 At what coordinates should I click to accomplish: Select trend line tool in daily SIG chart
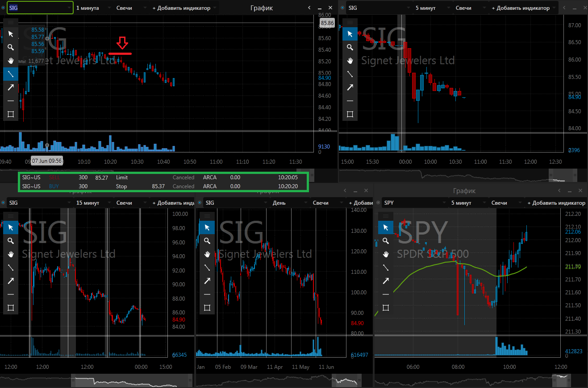pyautogui.click(x=207, y=268)
